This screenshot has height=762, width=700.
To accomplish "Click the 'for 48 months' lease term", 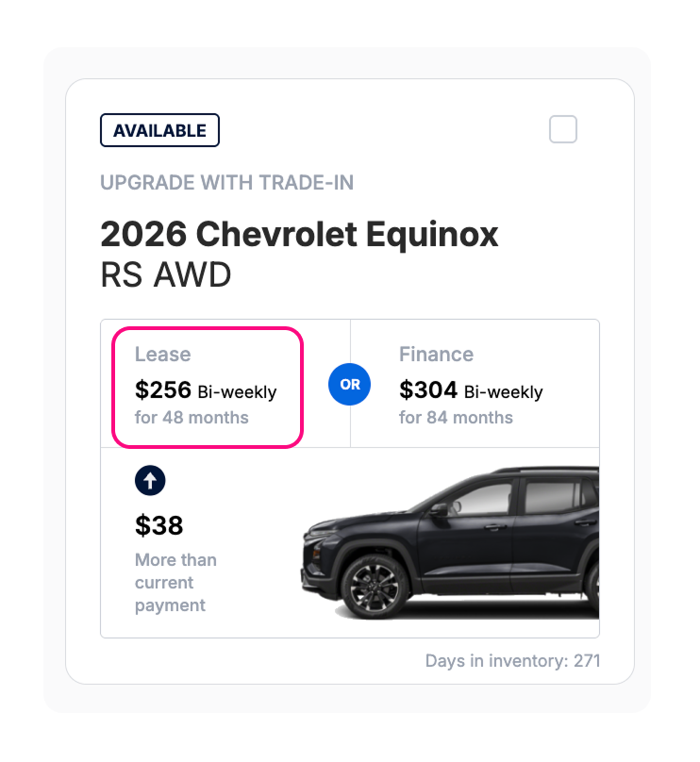I will [192, 417].
